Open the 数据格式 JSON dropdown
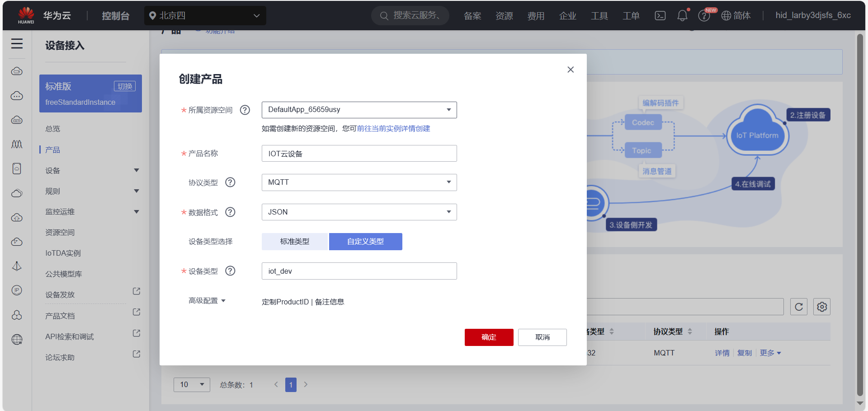This screenshot has width=868, height=411. click(359, 212)
